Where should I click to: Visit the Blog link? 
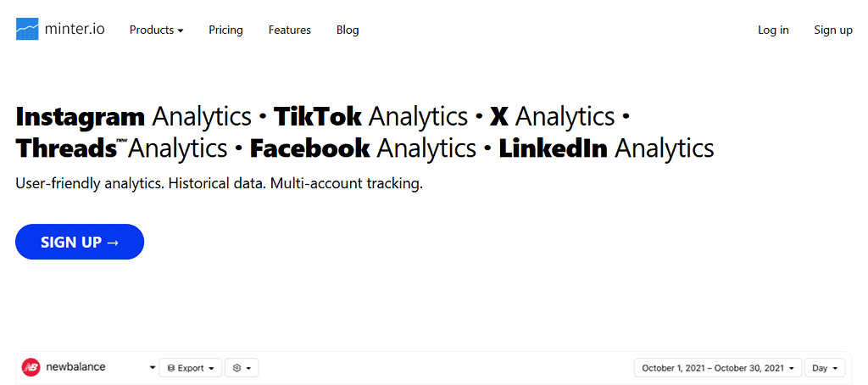pos(348,30)
